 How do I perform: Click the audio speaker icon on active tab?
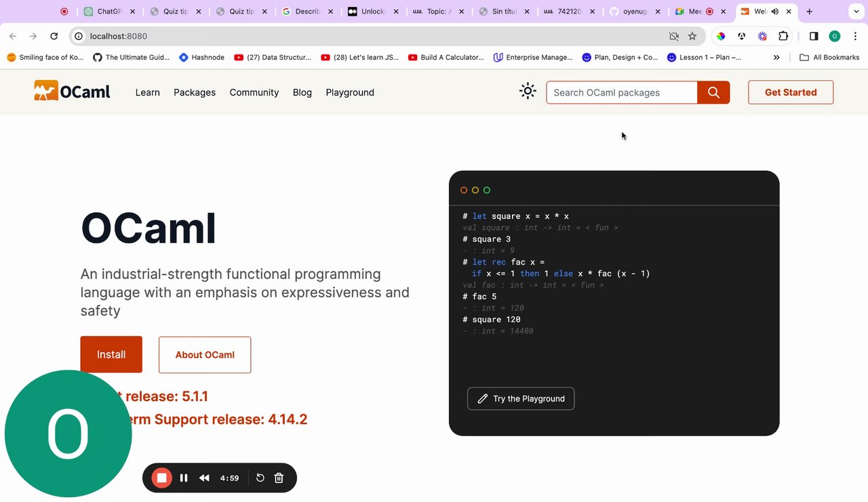click(x=775, y=12)
